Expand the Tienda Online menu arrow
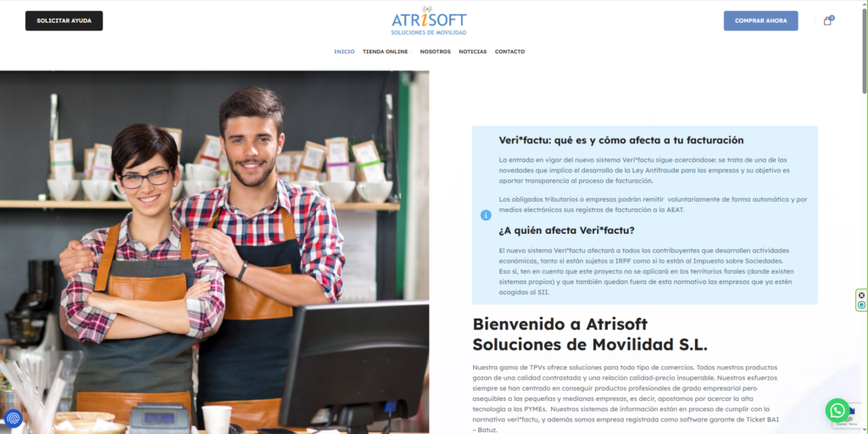This screenshot has width=868, height=434. click(x=410, y=52)
